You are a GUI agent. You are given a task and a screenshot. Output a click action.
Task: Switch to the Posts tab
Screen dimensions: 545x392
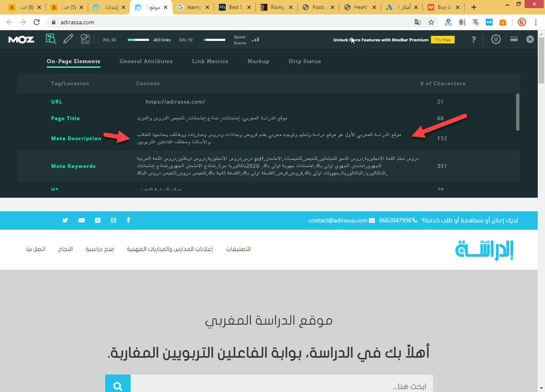coord(318,7)
